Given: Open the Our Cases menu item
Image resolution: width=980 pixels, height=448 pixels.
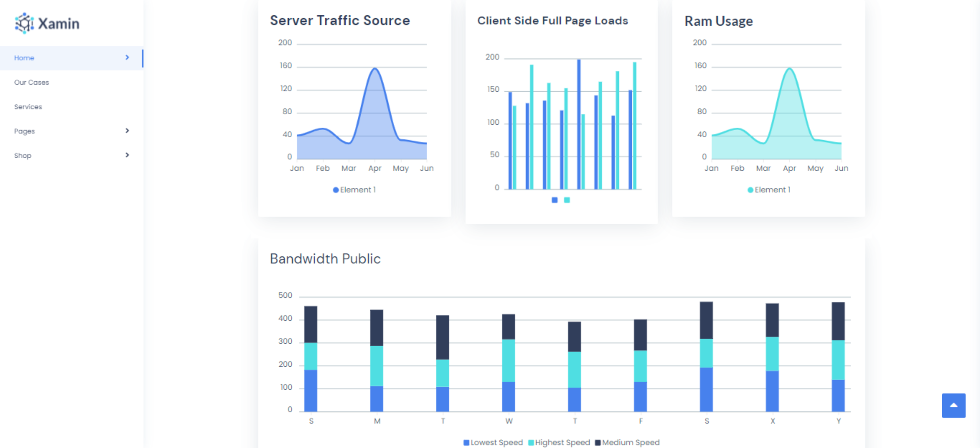Looking at the screenshot, I should point(32,82).
